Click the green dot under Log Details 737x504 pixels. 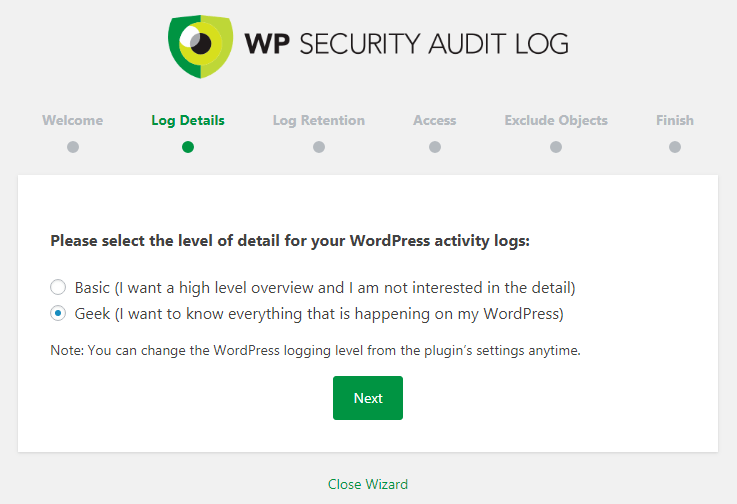(x=188, y=147)
